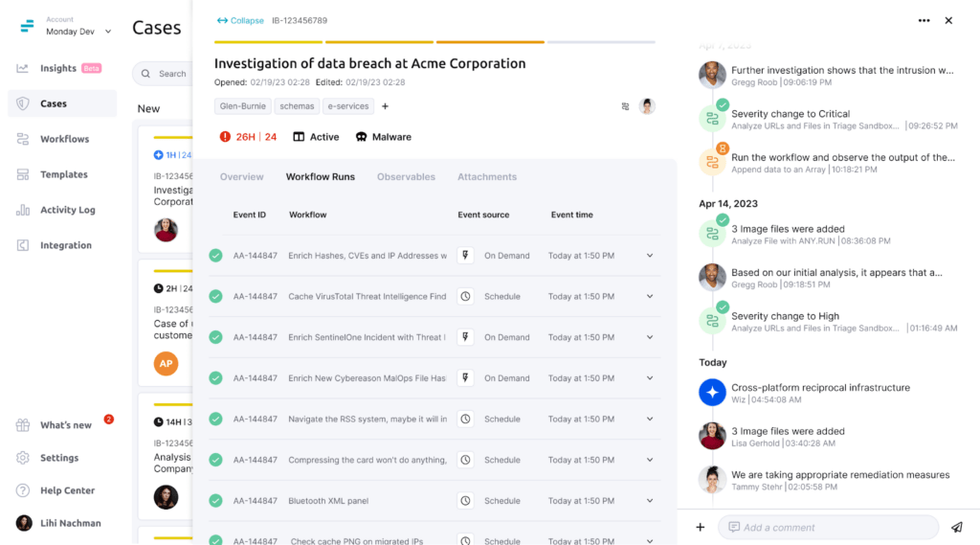The width and height of the screenshot is (980, 545).
Task: Click the Wiz app icon in timeline
Action: pos(712,392)
